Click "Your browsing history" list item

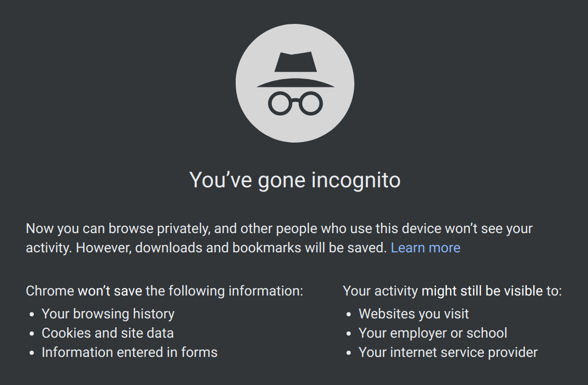tap(108, 314)
